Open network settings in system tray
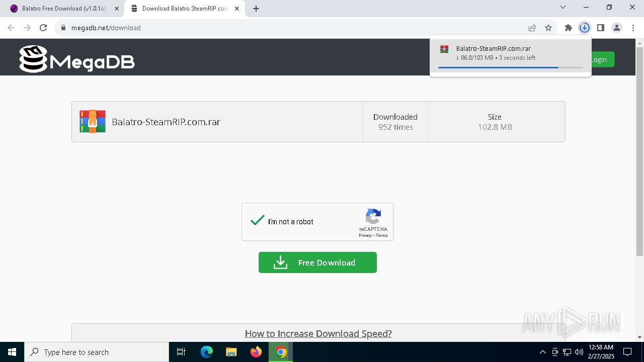 567,352
